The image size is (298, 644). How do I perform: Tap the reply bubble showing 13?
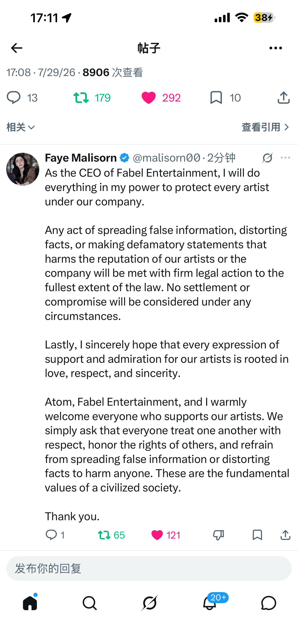[x=22, y=98]
